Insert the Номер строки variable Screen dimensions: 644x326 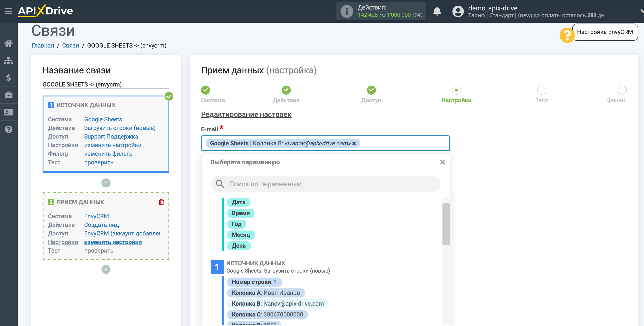point(254,282)
